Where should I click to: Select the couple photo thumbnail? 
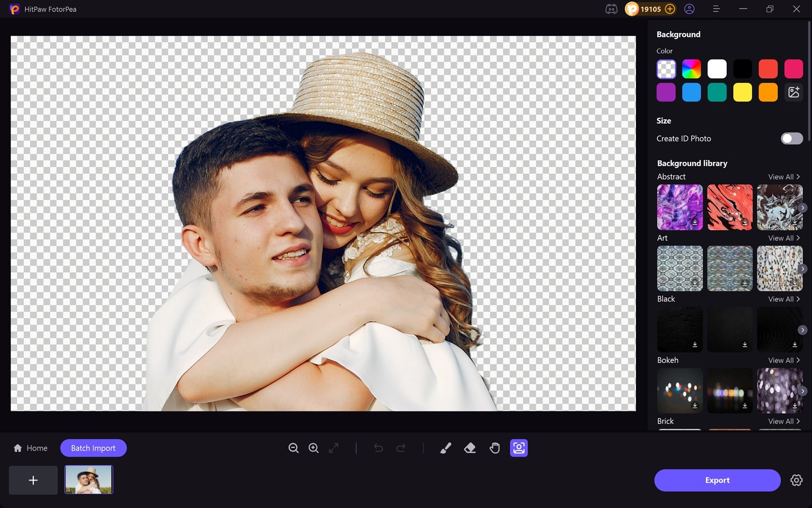click(89, 480)
